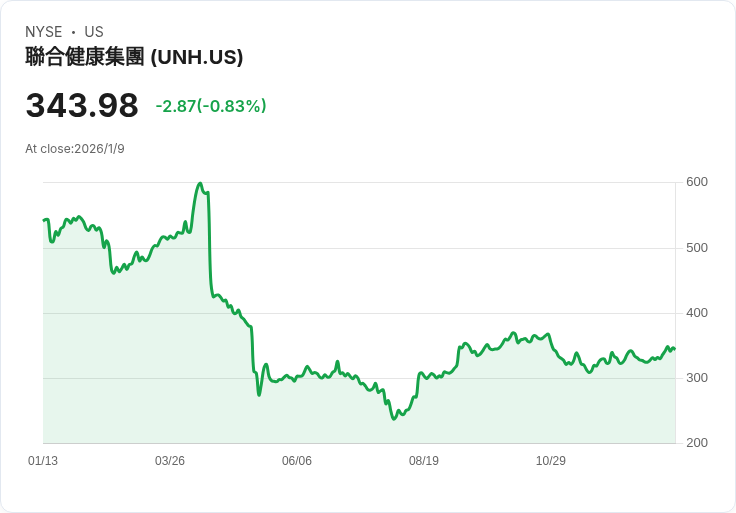Click the chart's lowest trough point
736x513 pixels.
394,418
